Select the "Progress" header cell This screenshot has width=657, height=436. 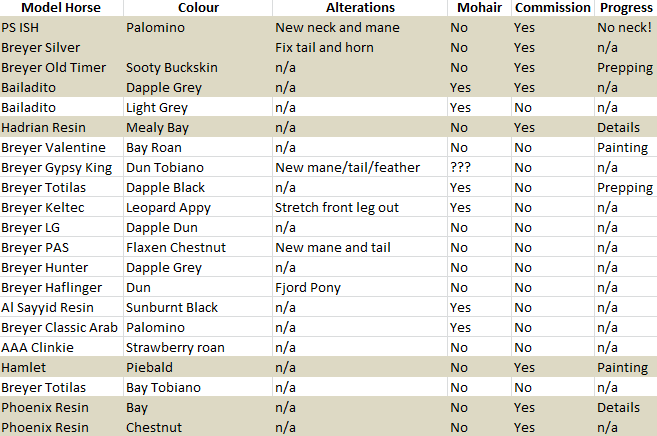[625, 8]
